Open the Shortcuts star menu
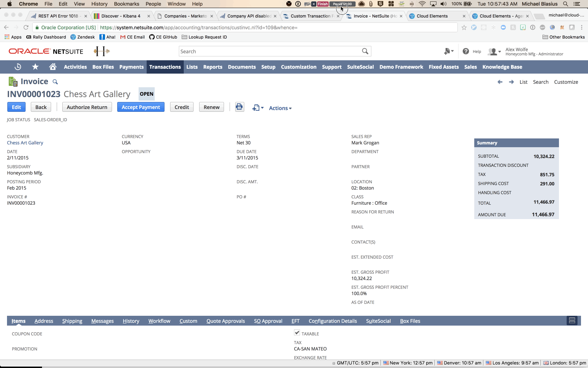The image size is (588, 368). click(x=35, y=67)
